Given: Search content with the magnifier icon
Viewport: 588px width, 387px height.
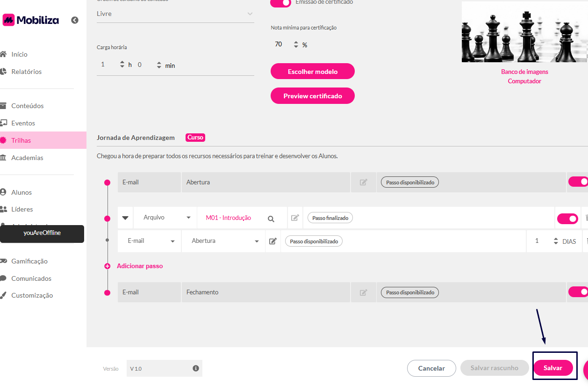Looking at the screenshot, I should (271, 218).
